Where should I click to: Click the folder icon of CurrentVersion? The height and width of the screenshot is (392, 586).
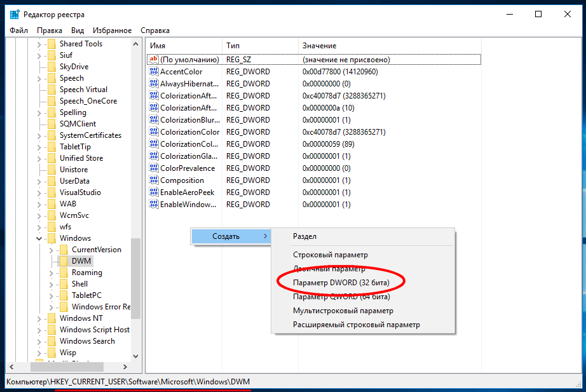pyautogui.click(x=64, y=249)
